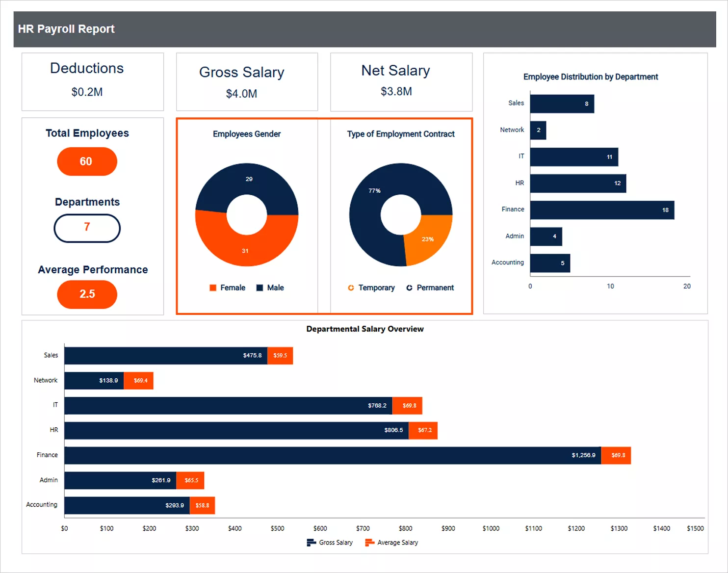Click the Admin bar with 4 employees
728x573 pixels.
[546, 236]
